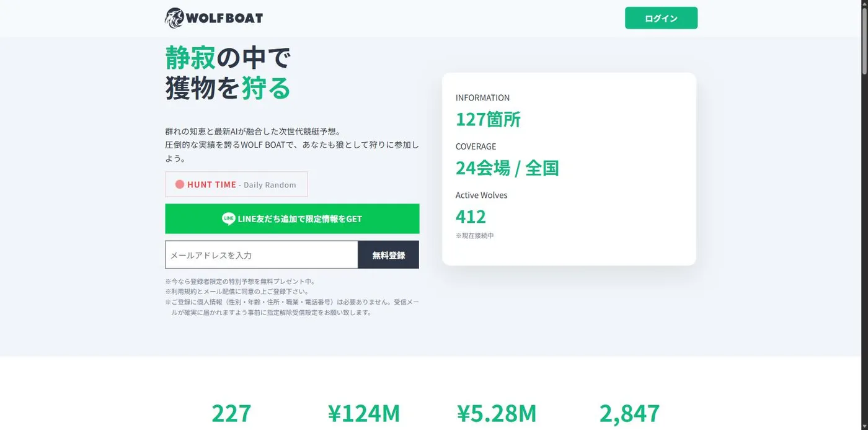This screenshot has height=430, width=868.
Task: Click LINE友だち追加で限定情報をGET button
Action: coord(292,219)
